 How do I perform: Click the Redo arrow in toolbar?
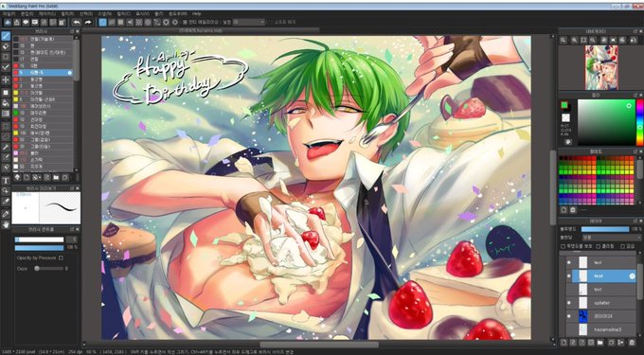[87, 22]
